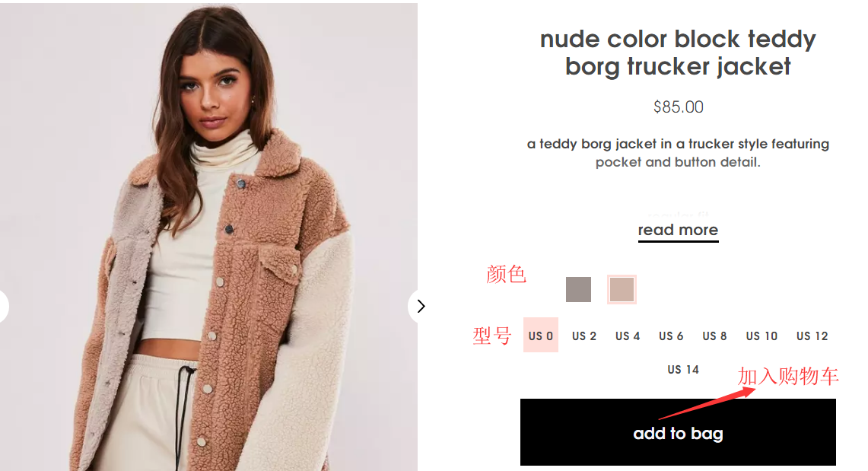Screen dimensions: 868x471
Task: Add the jacket to bag
Action: pos(678,432)
